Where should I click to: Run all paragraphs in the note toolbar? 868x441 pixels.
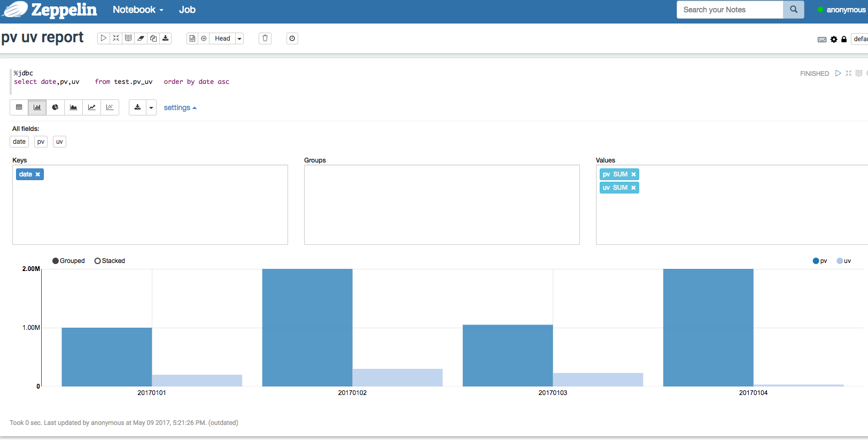tap(104, 38)
